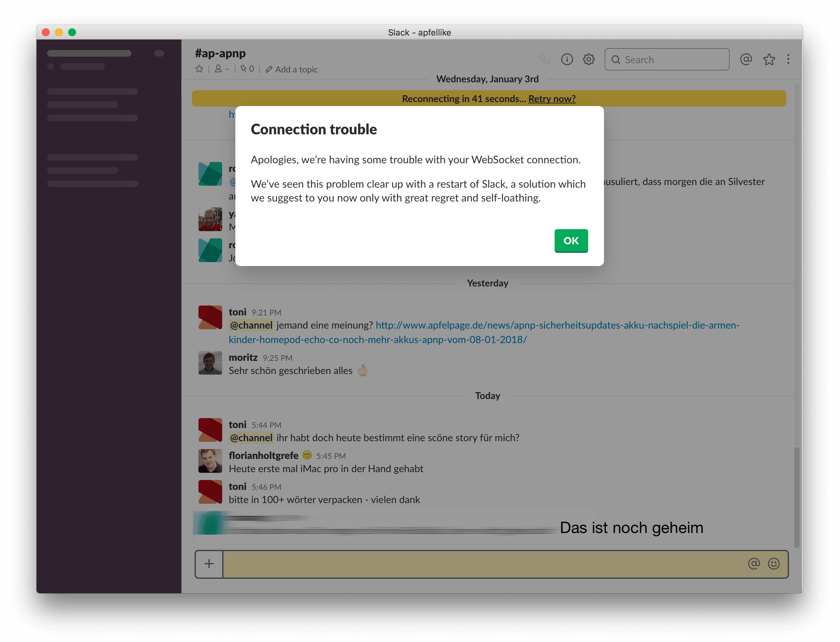
Task: Click the plus attachment button
Action: point(209,564)
